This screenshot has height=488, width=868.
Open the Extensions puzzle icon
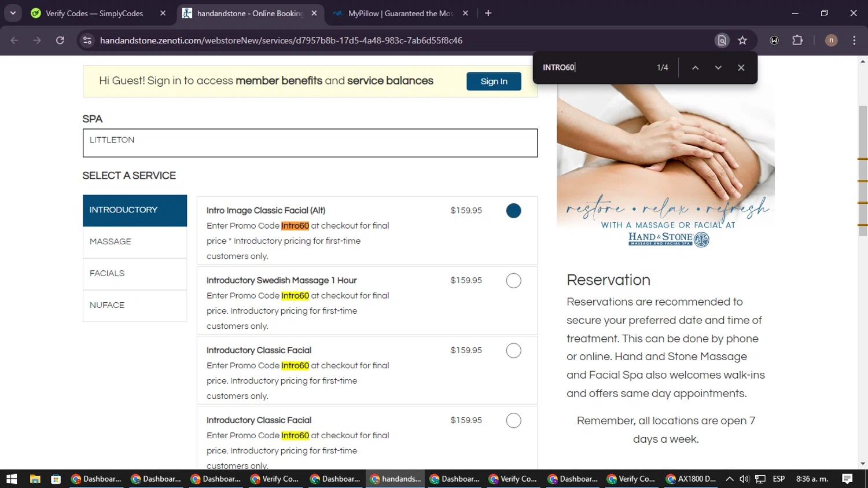click(x=797, y=41)
